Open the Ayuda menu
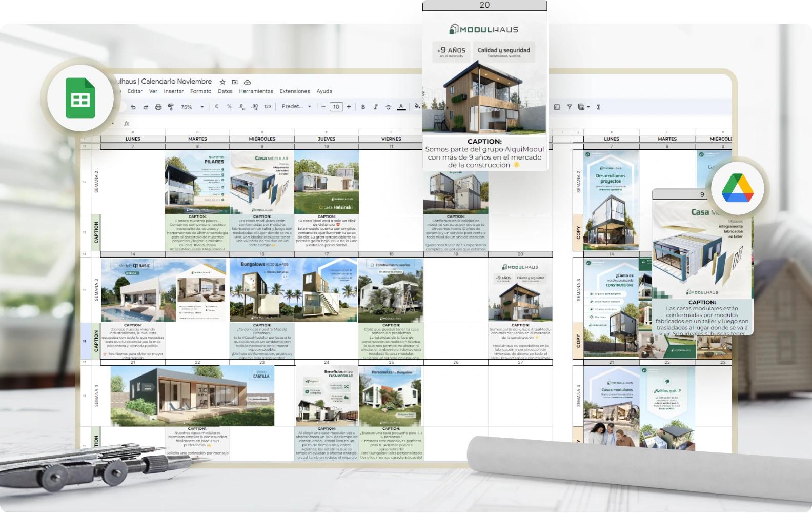 [x=324, y=91]
